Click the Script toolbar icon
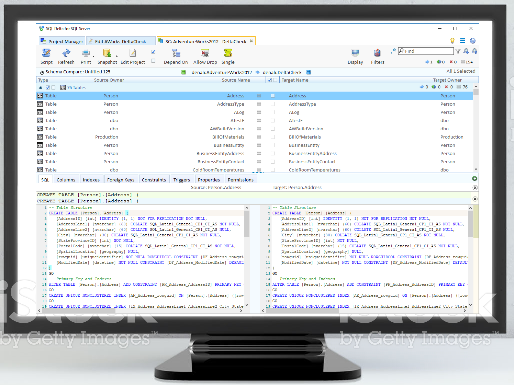 pos(46,53)
